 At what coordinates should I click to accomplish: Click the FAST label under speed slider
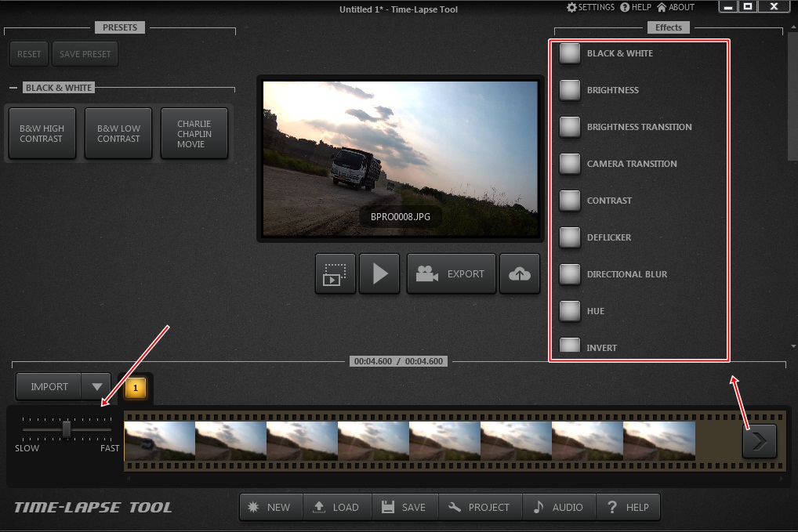[110, 448]
